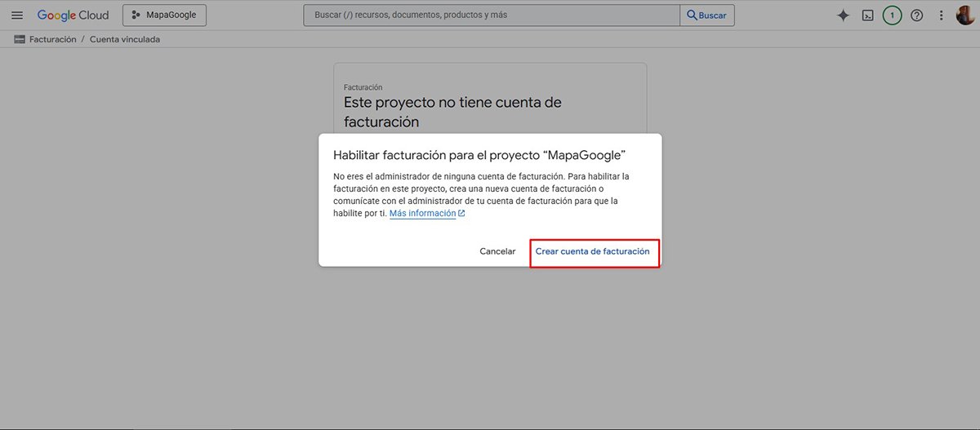This screenshot has width=980, height=430.
Task: Open the main navigation hamburger menu
Action: tap(17, 16)
